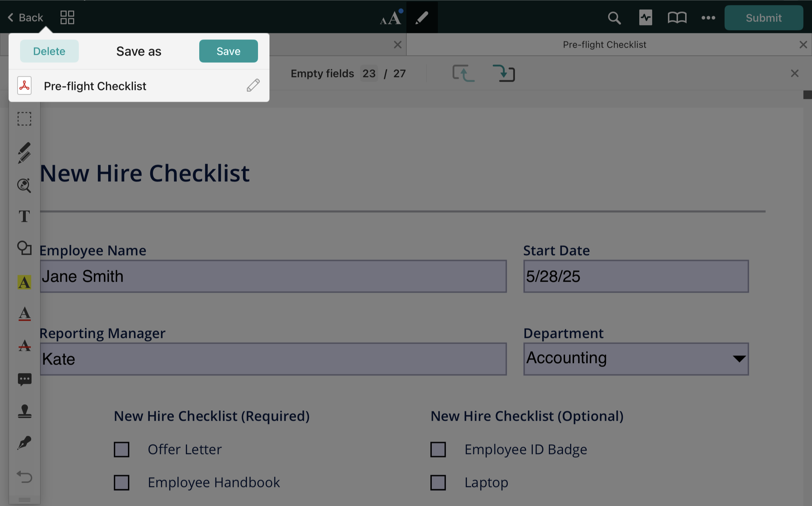This screenshot has width=812, height=506.
Task: Click the teal Save button
Action: pyautogui.click(x=228, y=51)
